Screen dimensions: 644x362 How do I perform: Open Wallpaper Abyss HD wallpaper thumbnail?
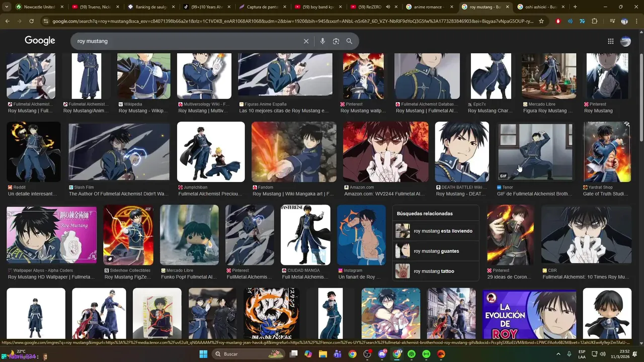pyautogui.click(x=51, y=235)
